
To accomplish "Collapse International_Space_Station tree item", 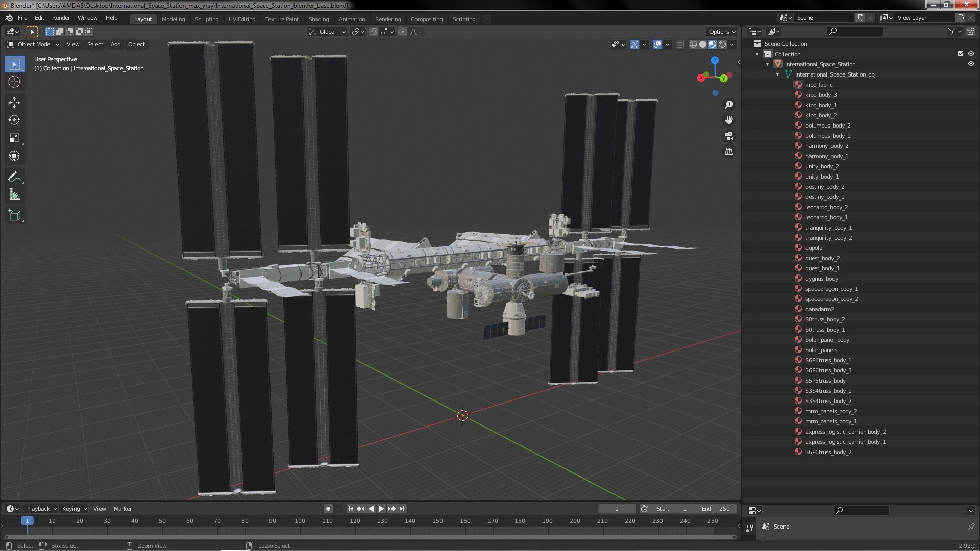I will pos(767,64).
